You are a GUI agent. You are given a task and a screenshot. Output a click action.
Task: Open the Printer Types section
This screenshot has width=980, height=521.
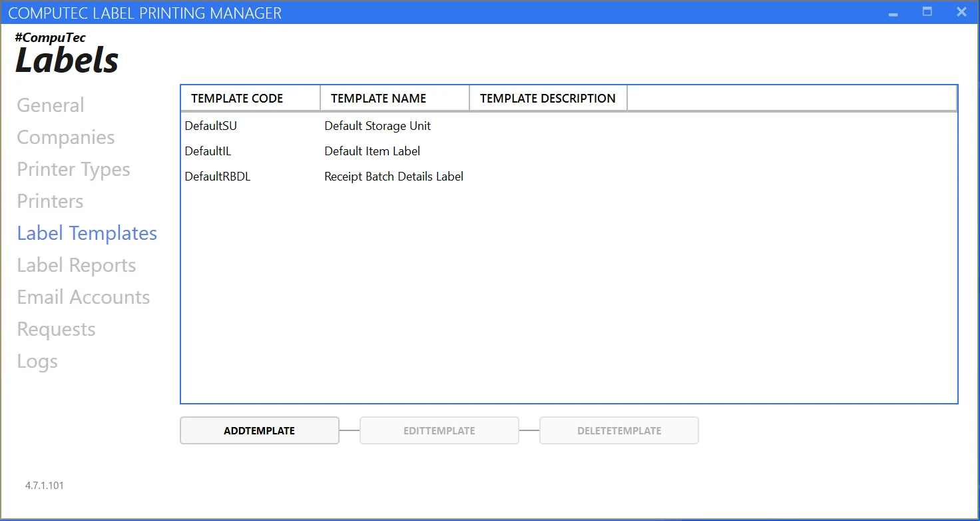[73, 169]
